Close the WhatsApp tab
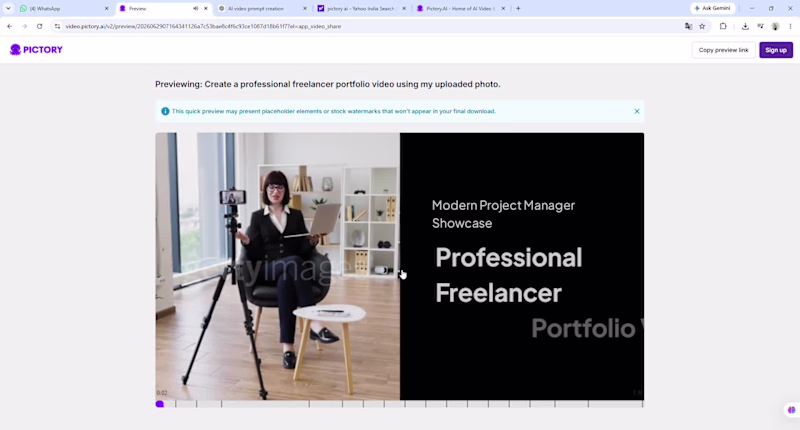The width and height of the screenshot is (800, 430). [107, 8]
